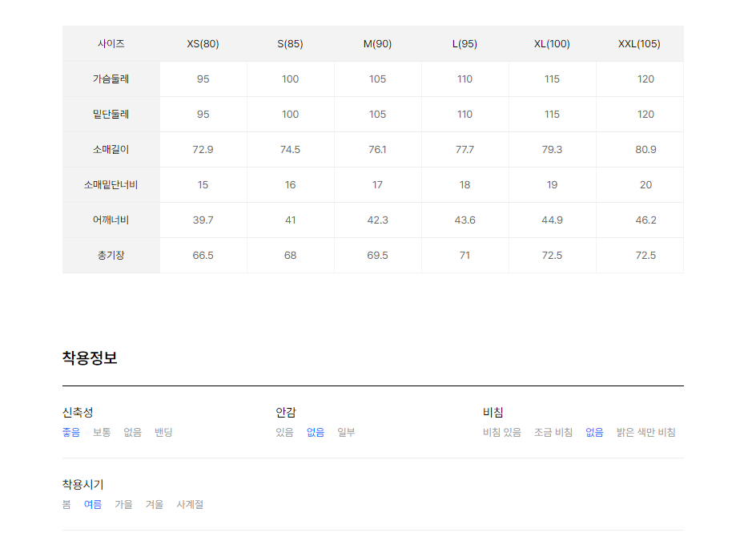This screenshot has width=756, height=557.
Task: Select the highlighted 없음 under 안감
Action: tap(316, 433)
